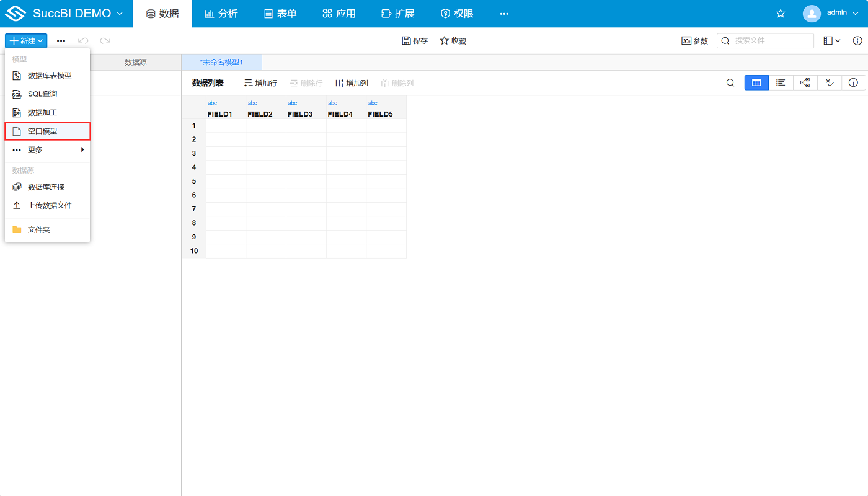Open the layout panel dropdown
868x496 pixels.
(x=831, y=41)
